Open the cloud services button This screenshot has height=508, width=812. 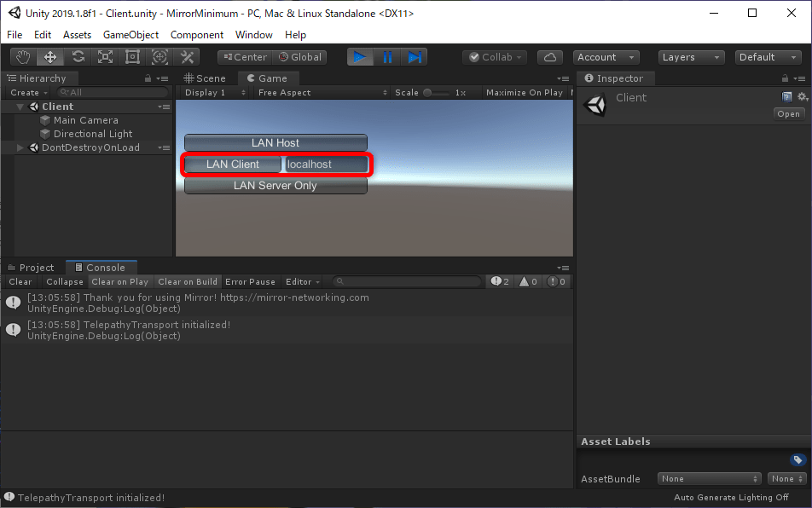pos(550,57)
